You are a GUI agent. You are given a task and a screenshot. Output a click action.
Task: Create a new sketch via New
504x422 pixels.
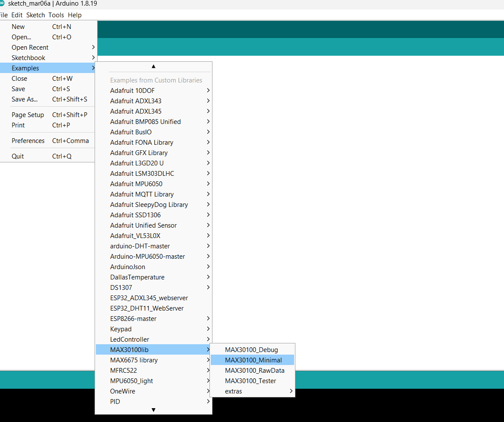click(18, 26)
